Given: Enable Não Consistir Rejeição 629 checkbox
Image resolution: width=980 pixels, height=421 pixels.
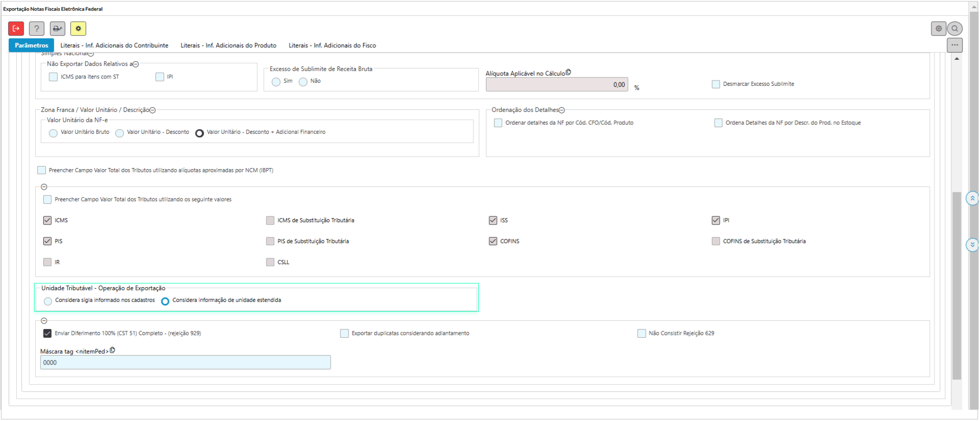Looking at the screenshot, I should pos(641,333).
